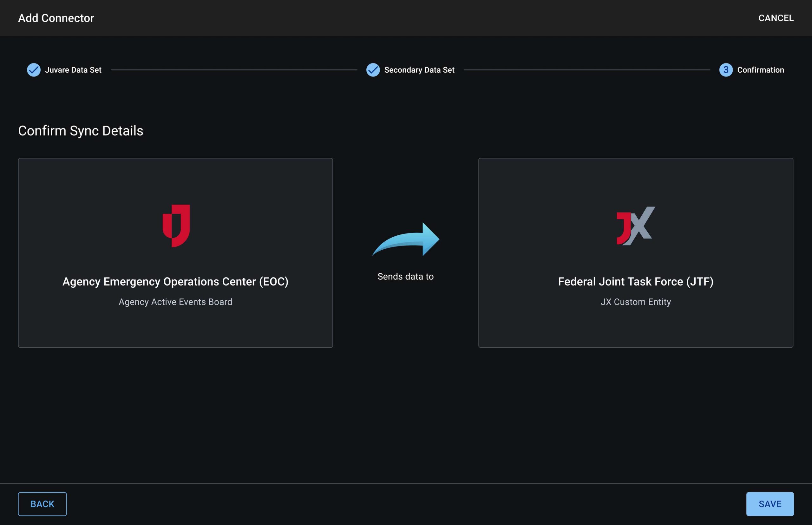This screenshot has height=525, width=812.
Task: Select the Confirmation step label
Action: click(x=761, y=70)
